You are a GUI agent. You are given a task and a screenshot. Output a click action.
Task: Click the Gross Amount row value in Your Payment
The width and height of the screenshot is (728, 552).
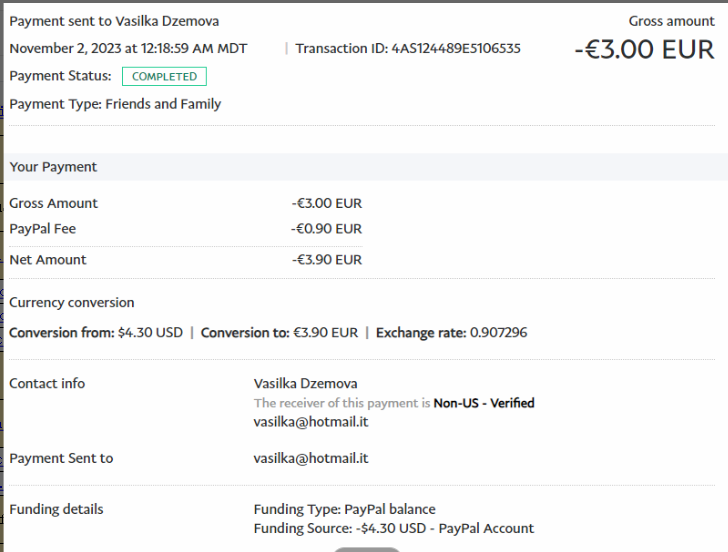pyautogui.click(x=326, y=203)
